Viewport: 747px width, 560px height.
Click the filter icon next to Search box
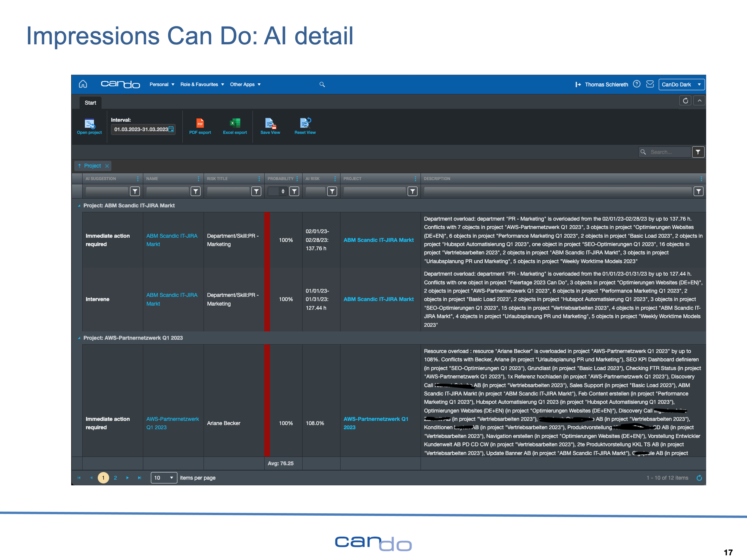click(x=698, y=152)
